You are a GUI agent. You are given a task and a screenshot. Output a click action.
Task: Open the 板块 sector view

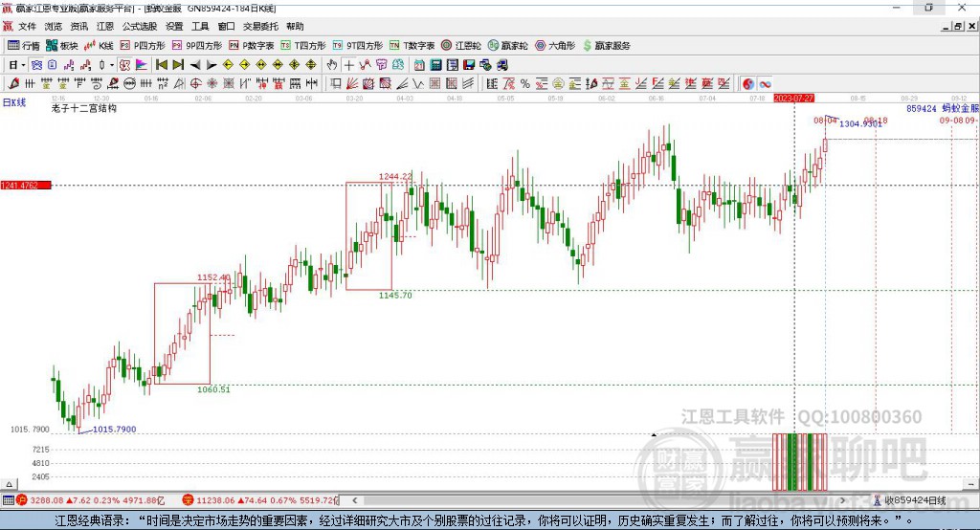62,46
